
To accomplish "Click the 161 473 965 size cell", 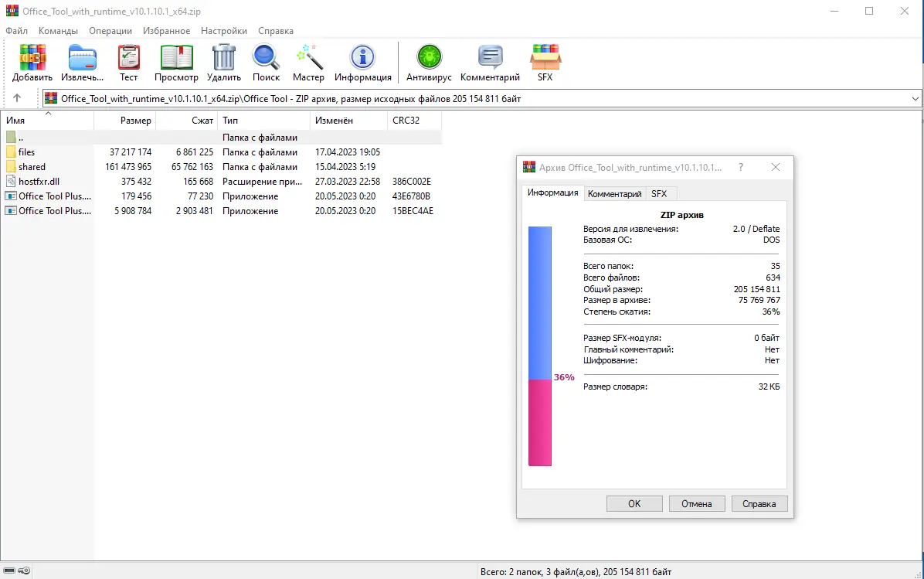I will (128, 167).
